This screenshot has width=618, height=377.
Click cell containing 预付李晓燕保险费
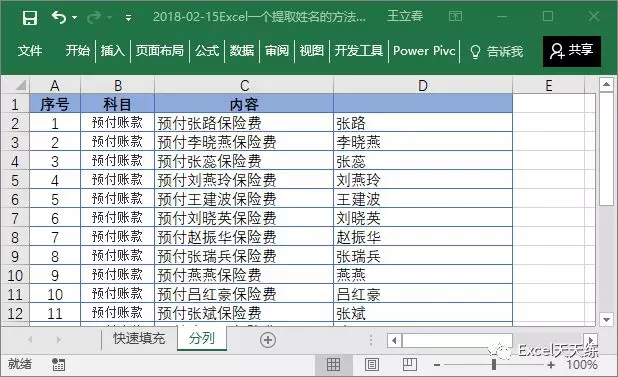(x=244, y=142)
